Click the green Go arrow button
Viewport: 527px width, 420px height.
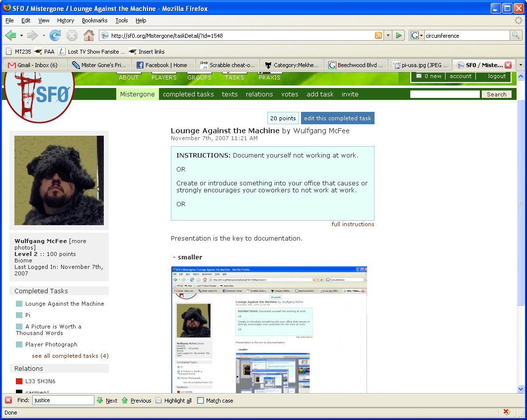pyautogui.click(x=399, y=35)
